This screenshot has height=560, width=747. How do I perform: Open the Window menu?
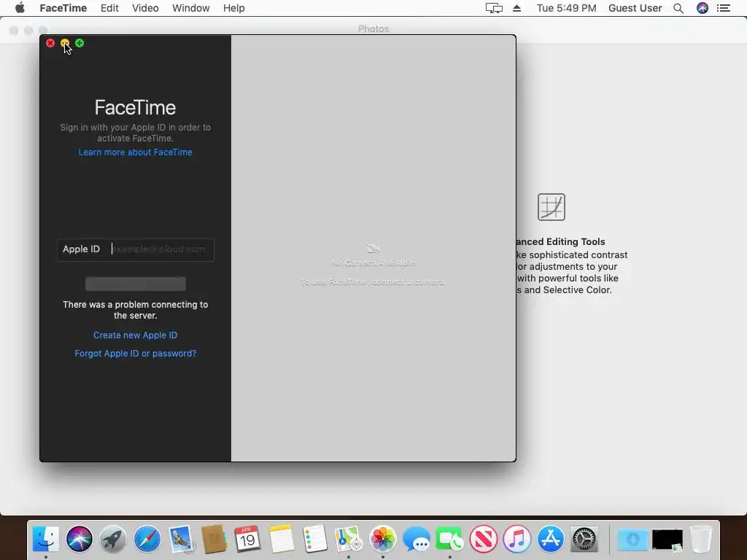pos(191,8)
